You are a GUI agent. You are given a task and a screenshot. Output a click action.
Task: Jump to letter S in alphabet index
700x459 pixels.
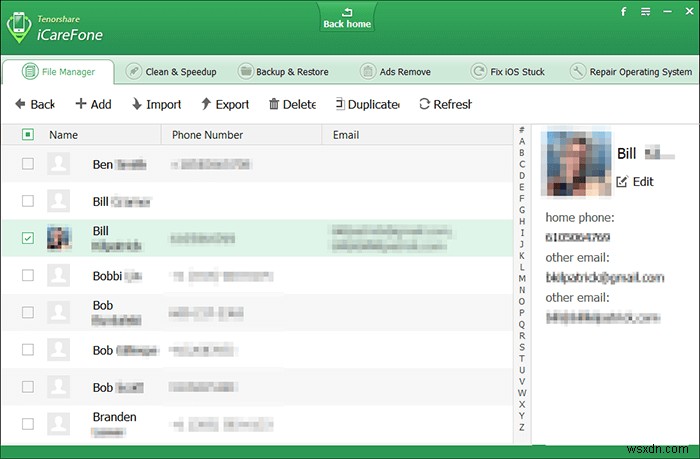(x=522, y=347)
